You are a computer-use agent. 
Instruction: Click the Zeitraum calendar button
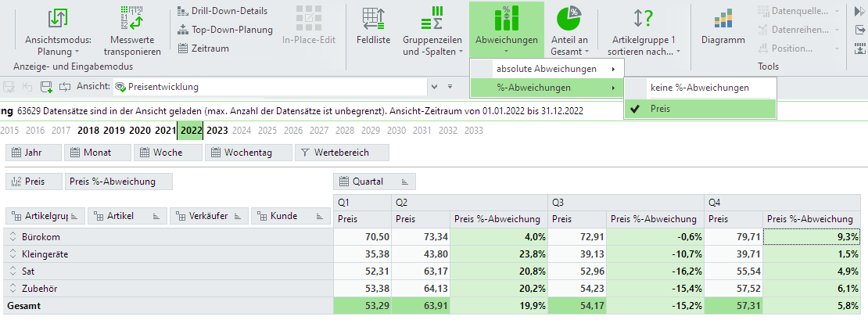click(205, 49)
